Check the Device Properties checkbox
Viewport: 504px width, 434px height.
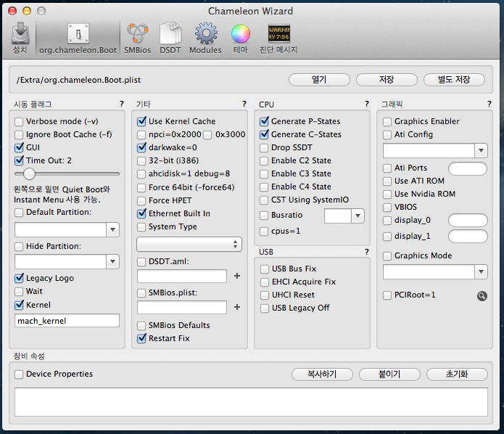click(x=19, y=374)
